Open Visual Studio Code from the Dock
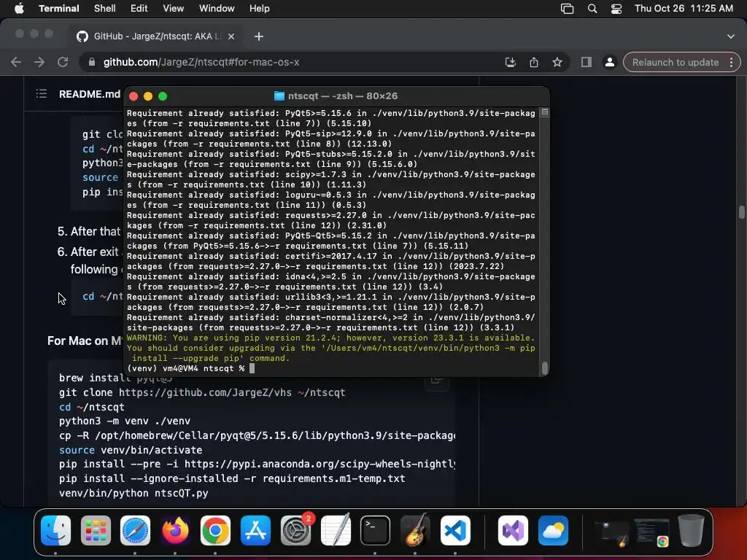The height and width of the screenshot is (560, 747). (455, 531)
